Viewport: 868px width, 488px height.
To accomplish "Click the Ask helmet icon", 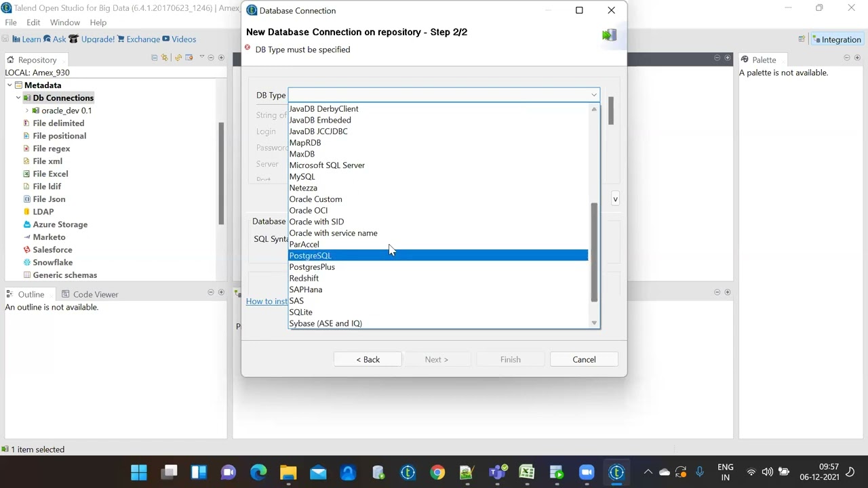I will tap(46, 39).
